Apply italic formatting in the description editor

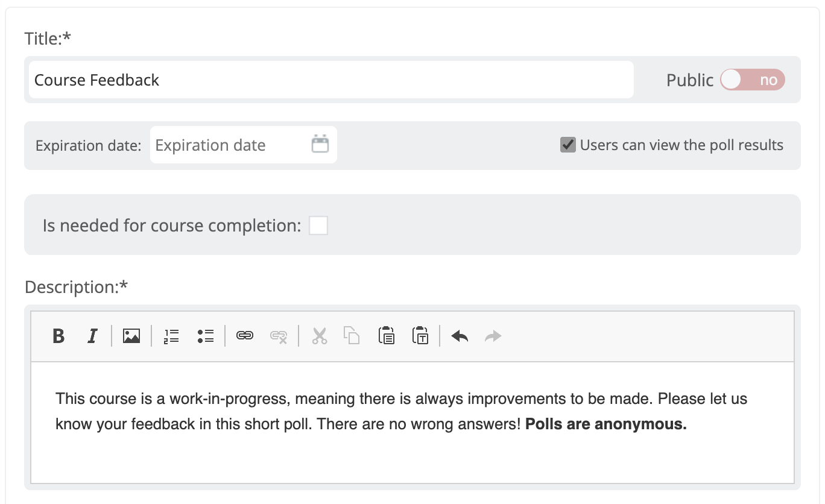point(92,336)
